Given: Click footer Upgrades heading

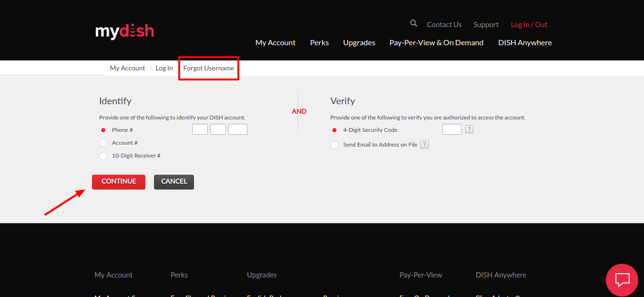Looking at the screenshot, I should coord(262,275).
